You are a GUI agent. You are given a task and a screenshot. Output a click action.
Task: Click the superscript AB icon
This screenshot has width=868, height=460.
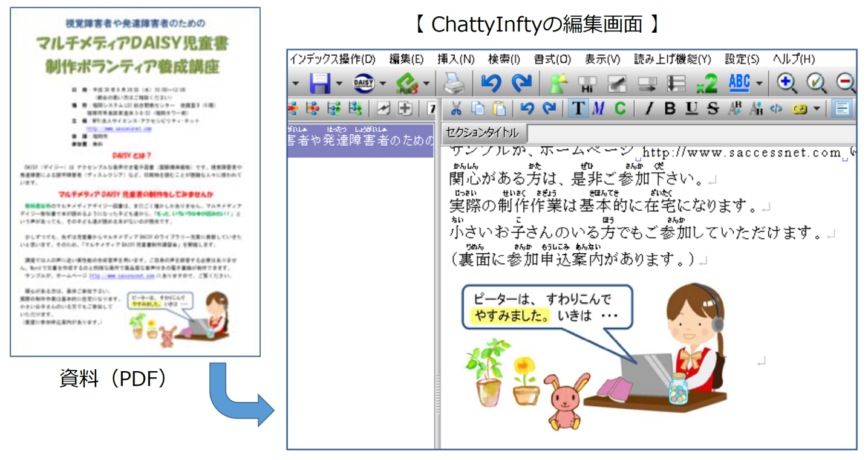click(x=736, y=109)
